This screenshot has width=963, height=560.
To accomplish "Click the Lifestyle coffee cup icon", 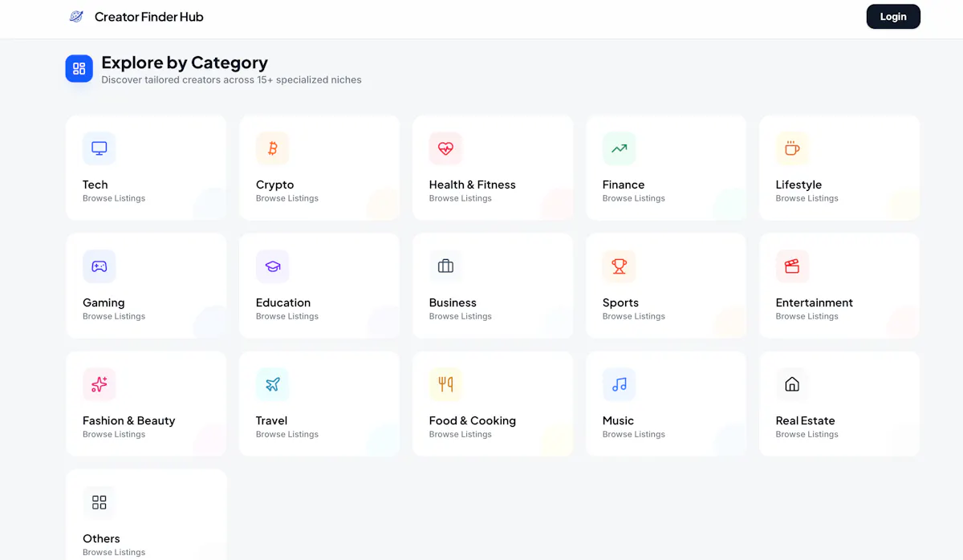I will tap(793, 148).
